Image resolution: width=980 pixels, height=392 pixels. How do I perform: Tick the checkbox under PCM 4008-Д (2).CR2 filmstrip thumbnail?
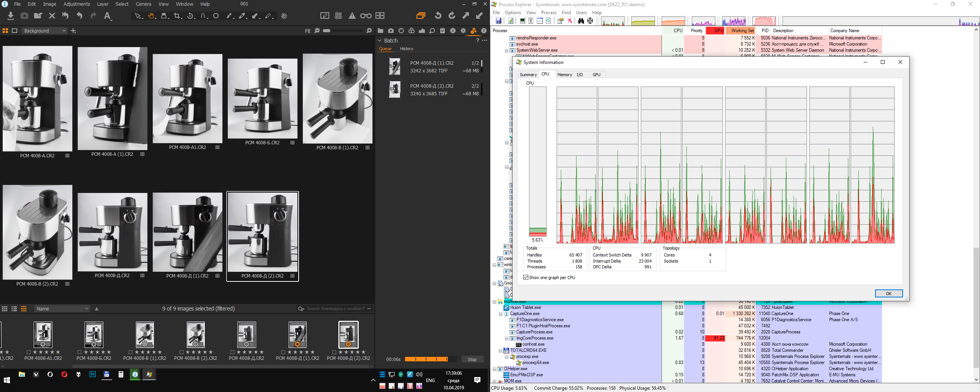[x=334, y=352]
